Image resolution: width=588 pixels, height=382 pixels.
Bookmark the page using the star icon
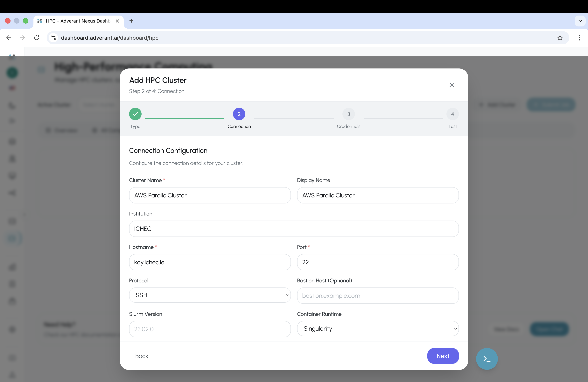point(560,38)
